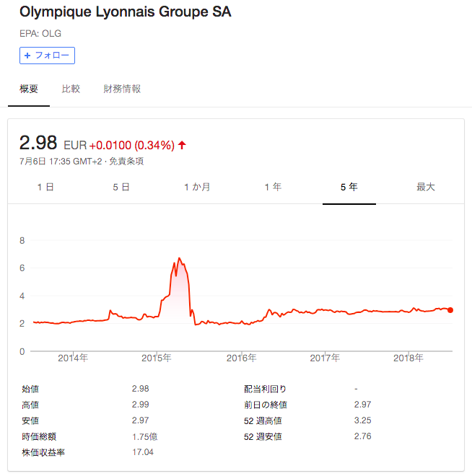The width and height of the screenshot is (472, 476).
Task: Click the Olympique Lyonnais Groupe SA heading
Action: pos(126,12)
